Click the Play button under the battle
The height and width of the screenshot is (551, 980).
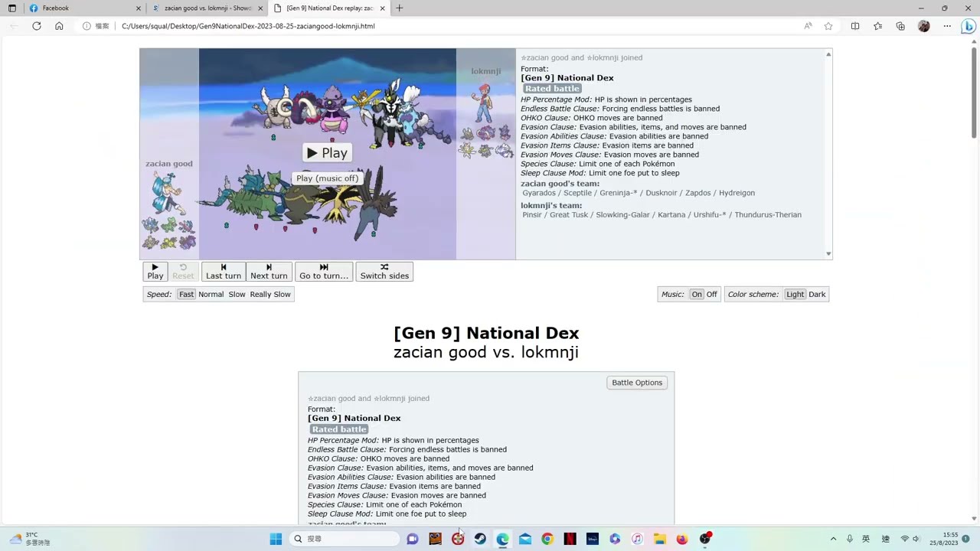pyautogui.click(x=155, y=272)
